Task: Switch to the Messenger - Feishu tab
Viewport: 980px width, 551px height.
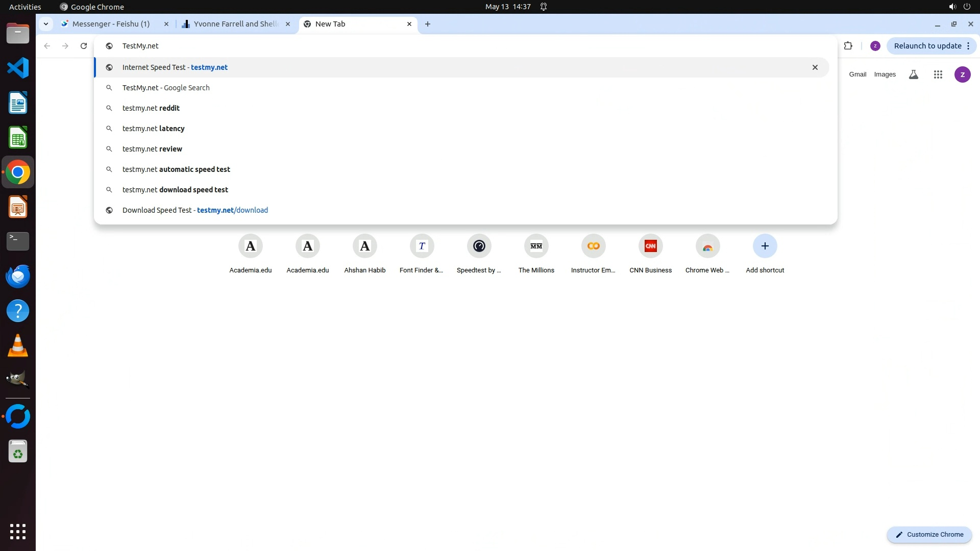Action: coord(111,24)
